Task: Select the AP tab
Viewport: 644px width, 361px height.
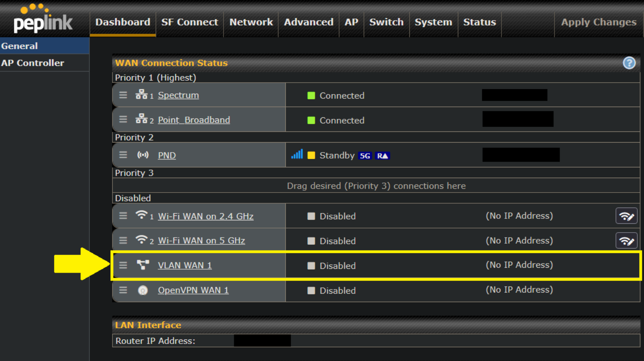Action: 351,22
